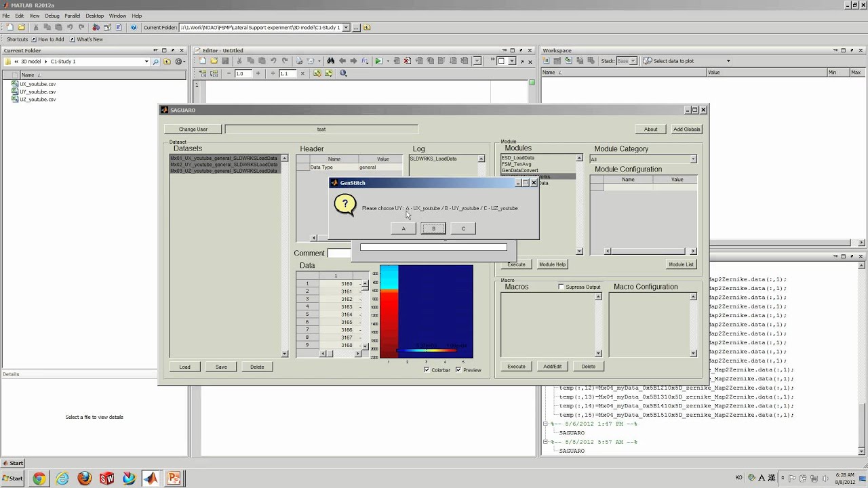The width and height of the screenshot is (868, 488).
Task: Search in Current Folder panel magnifier
Action: (156, 62)
